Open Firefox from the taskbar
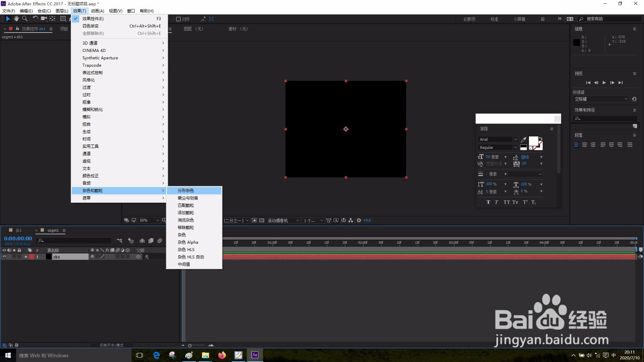Image resolution: width=644 pixels, height=362 pixels. click(x=222, y=355)
